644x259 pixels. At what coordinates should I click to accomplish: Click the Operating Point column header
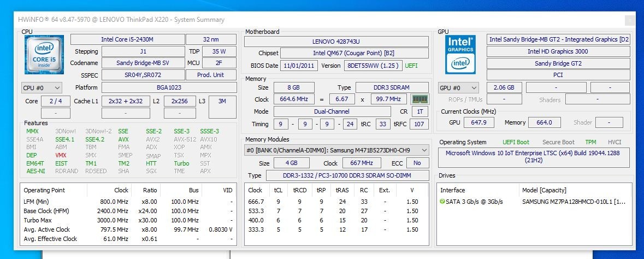[x=54, y=190]
